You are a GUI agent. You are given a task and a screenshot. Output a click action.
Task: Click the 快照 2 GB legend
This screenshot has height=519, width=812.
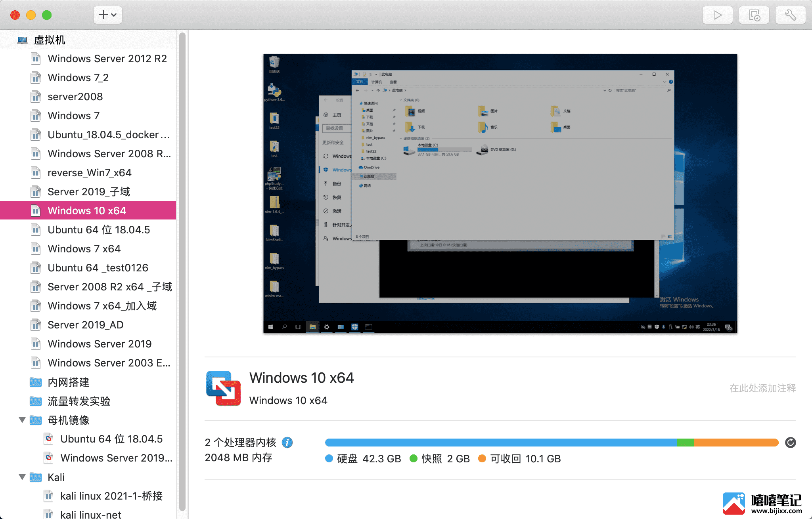pos(440,459)
